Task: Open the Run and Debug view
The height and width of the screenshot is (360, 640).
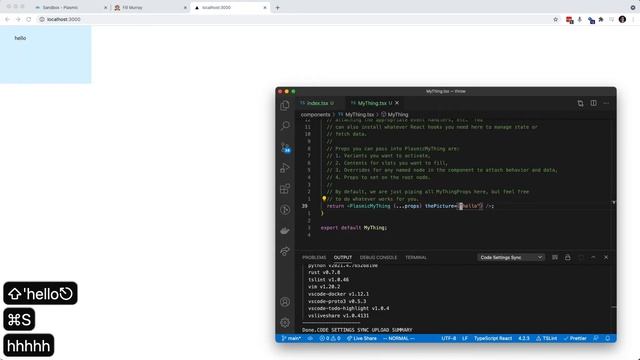Action: tap(285, 168)
